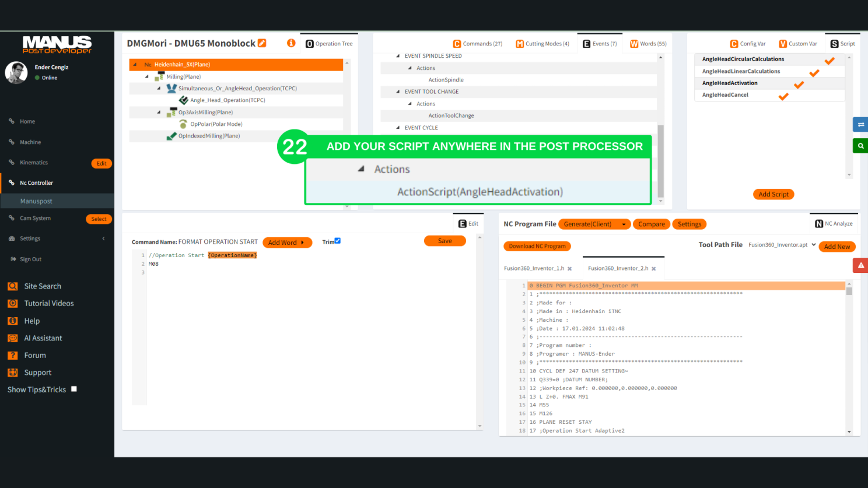
Task: Click the green search icon on right edge
Action: click(x=860, y=146)
